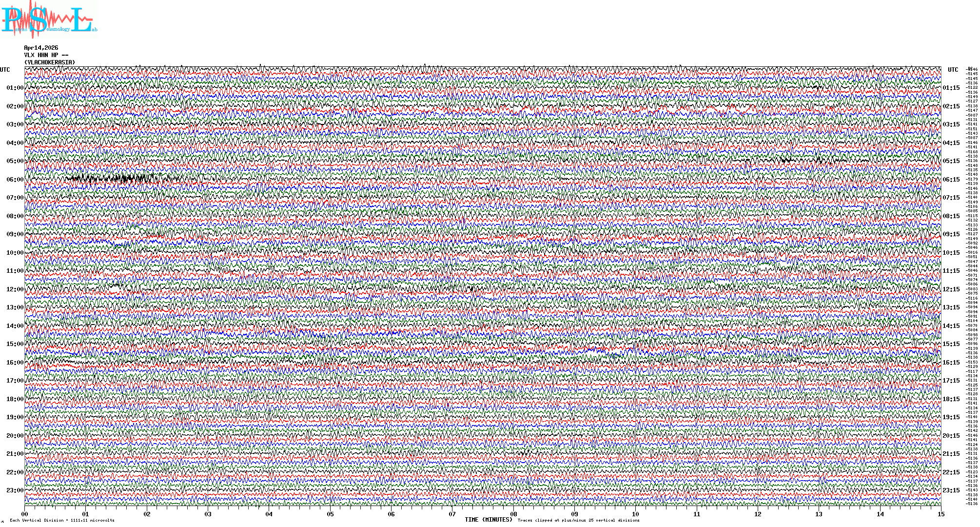Image resolution: width=980 pixels, height=527 pixels.
Task: Click the Apr14,2026 date label
Action: (x=41, y=48)
